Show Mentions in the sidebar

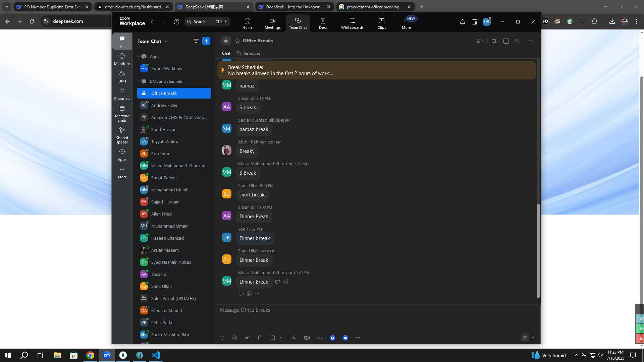[x=122, y=59]
